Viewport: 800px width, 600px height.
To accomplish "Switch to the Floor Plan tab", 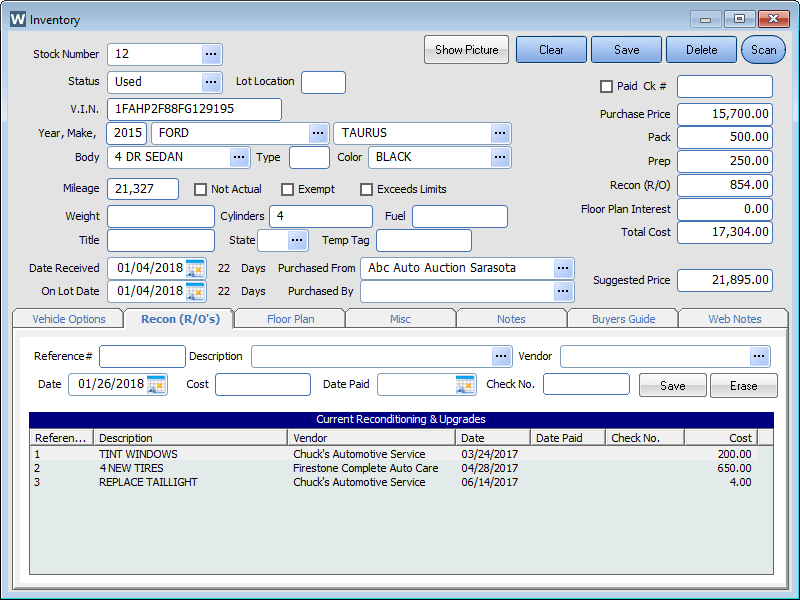I will pyautogui.click(x=290, y=319).
